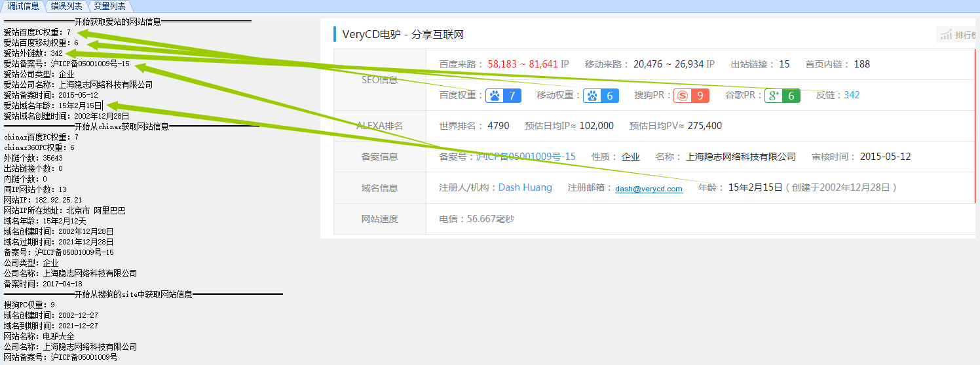Click the 域名信息 row header
This screenshot has height=365, width=980.
pos(379,187)
